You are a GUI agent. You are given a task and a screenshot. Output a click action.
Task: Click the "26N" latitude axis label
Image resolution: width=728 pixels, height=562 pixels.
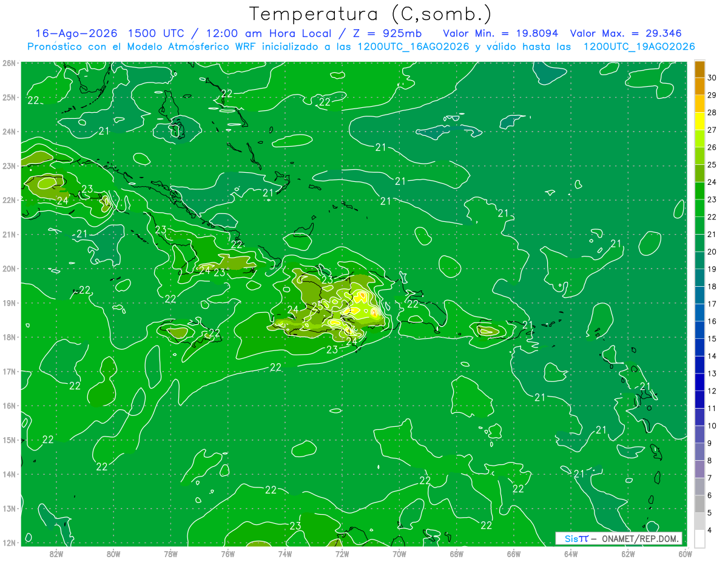coord(8,63)
